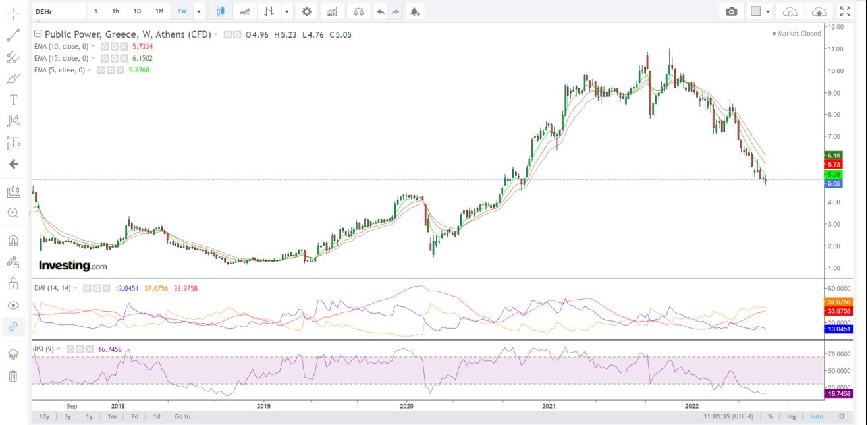Viewport: 868px width, 425px height.
Task: Toggle log scale on price axis
Action: (791, 416)
